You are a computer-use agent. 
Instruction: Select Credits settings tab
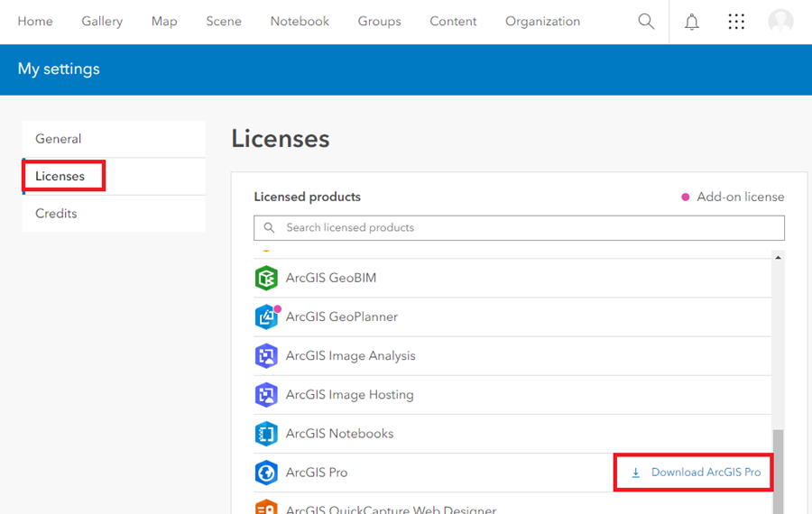coord(114,213)
